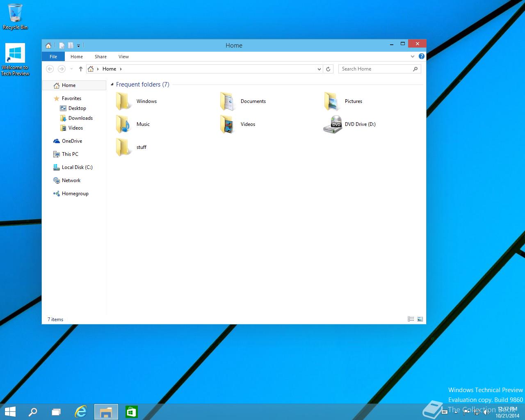
Task: Refresh the Home location
Action: click(x=328, y=69)
